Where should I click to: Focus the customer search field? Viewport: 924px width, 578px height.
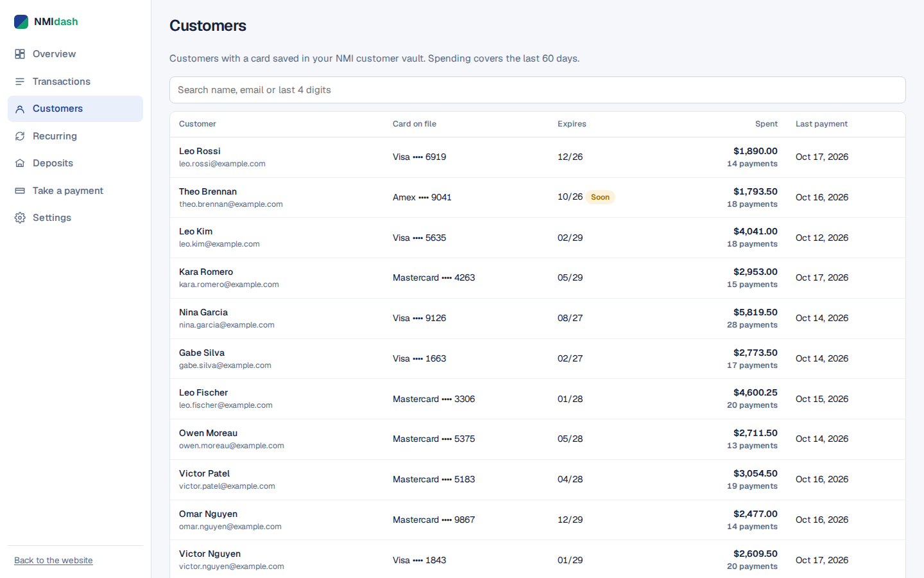tap(537, 90)
